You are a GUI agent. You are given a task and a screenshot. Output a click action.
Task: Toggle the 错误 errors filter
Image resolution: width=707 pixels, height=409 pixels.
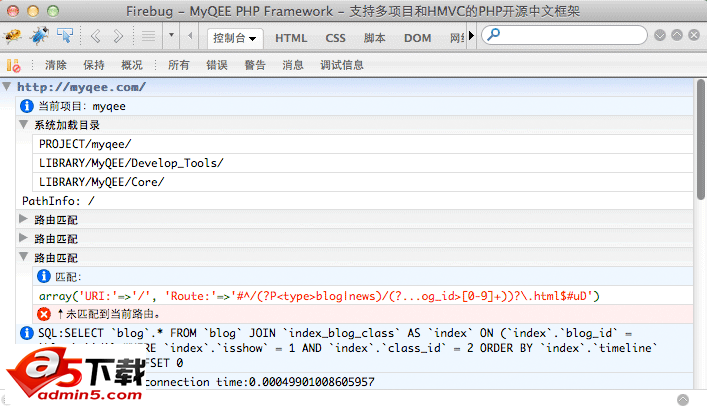217,65
